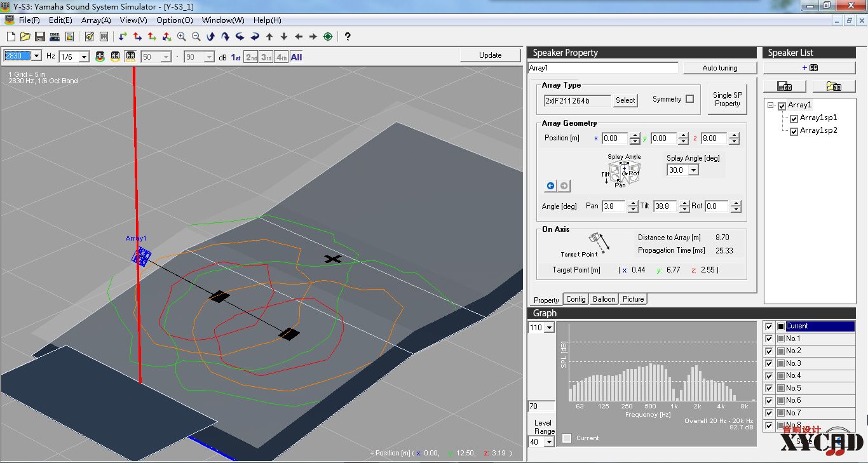Viewport: 868px width, 463px height.
Task: Check the Current box below the graph
Action: point(567,438)
